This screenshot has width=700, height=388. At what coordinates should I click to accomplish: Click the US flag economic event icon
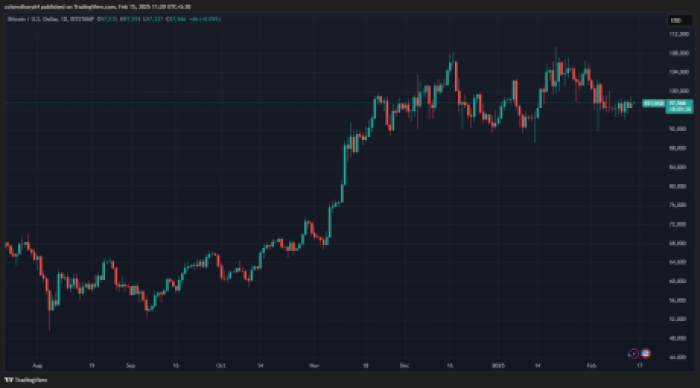(x=646, y=354)
